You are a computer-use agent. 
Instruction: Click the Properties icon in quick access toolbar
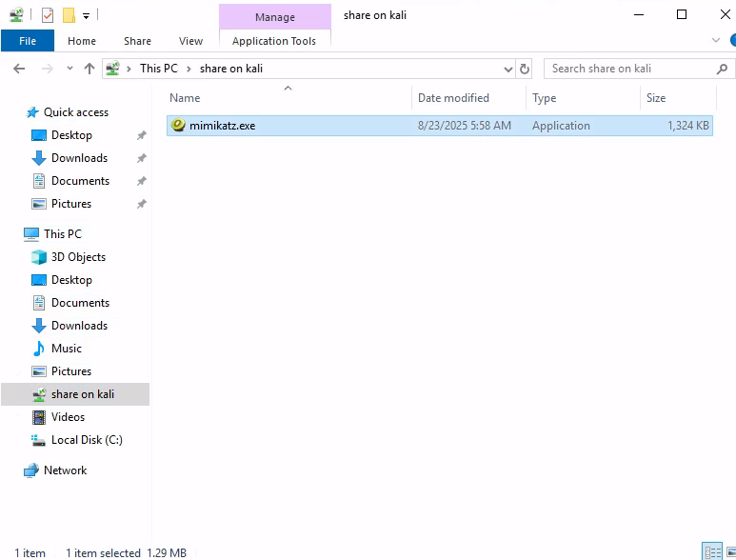(48, 15)
